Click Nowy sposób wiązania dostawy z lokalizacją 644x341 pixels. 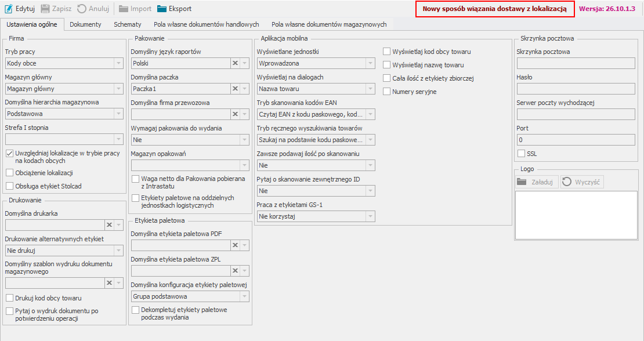[x=494, y=9]
